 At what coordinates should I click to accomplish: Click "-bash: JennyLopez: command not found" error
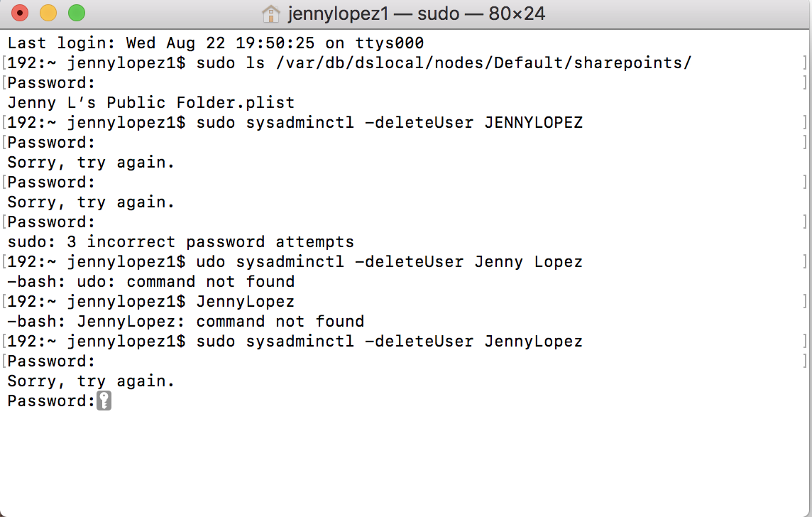pos(185,322)
